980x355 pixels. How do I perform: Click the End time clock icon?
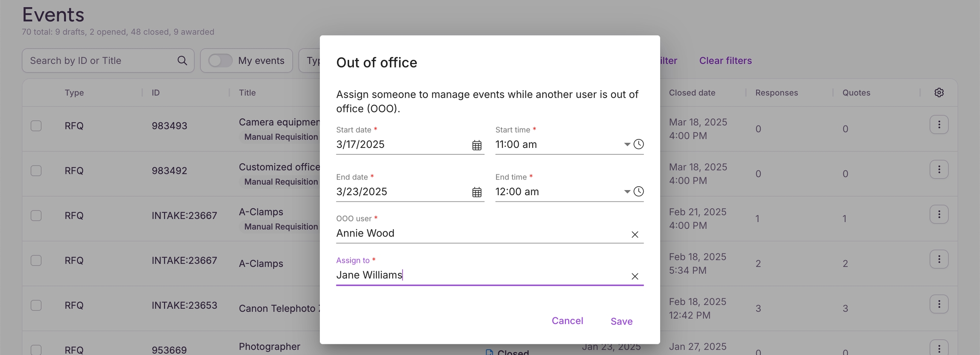(x=638, y=192)
